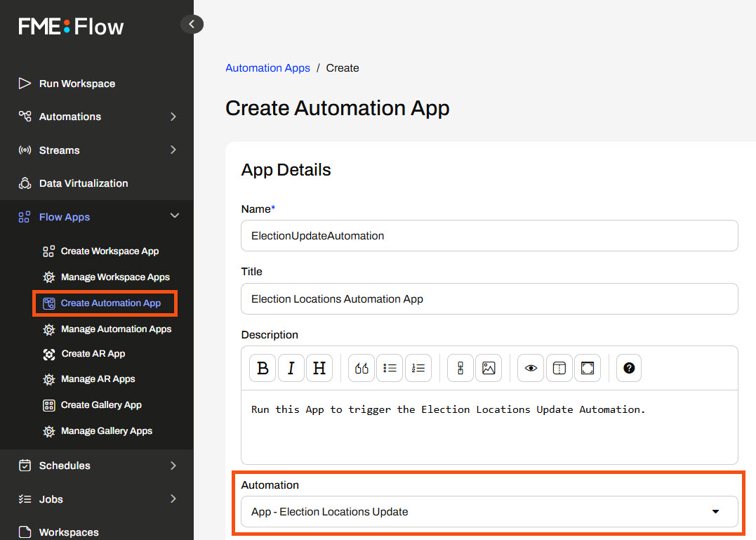Click the Schedules calendar icon
This screenshot has height=540, width=756.
coord(25,466)
